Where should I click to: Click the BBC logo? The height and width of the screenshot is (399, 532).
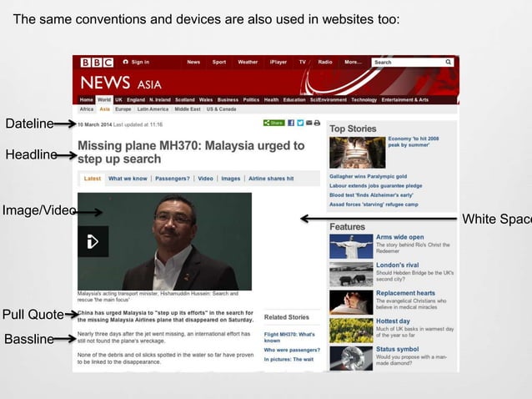[x=97, y=63]
